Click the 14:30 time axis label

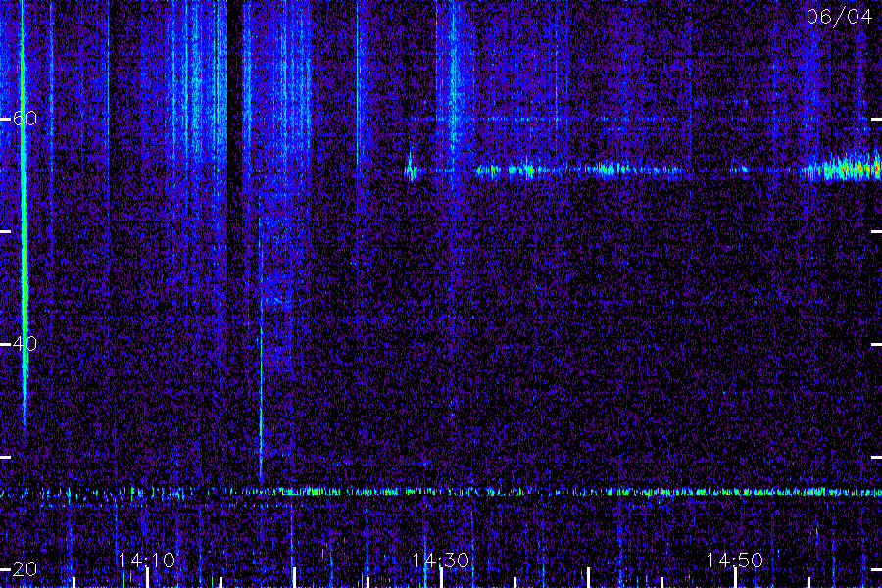pyautogui.click(x=440, y=560)
